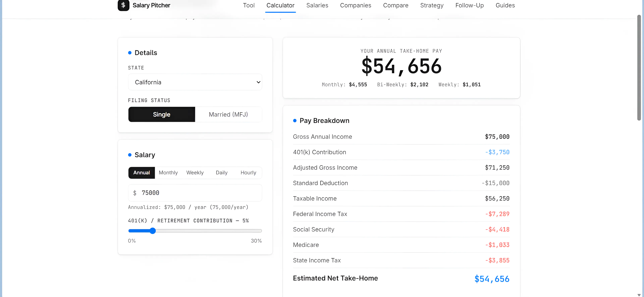644x297 pixels.
Task: Click the Details section heading
Action: pyautogui.click(x=146, y=53)
